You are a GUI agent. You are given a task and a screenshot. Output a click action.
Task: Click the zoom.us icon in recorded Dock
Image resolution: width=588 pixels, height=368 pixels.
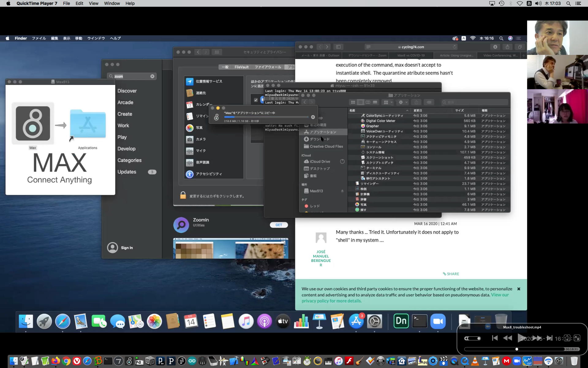coord(438,321)
